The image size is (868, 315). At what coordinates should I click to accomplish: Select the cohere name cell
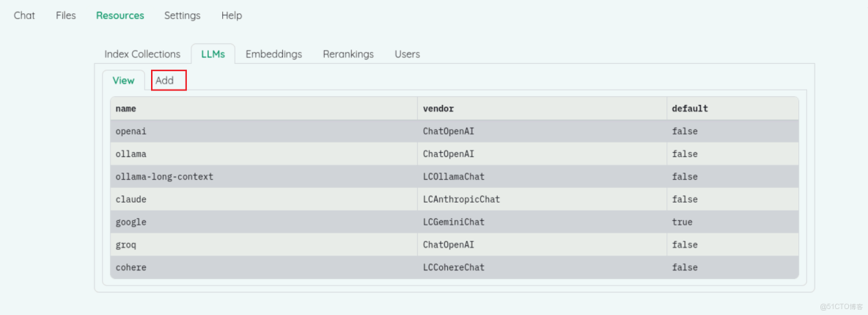coord(263,267)
